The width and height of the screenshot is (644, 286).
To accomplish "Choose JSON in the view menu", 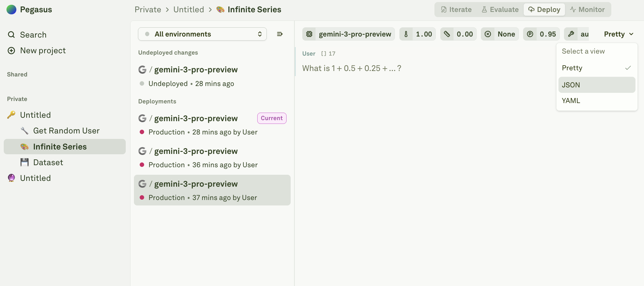I will 597,85.
